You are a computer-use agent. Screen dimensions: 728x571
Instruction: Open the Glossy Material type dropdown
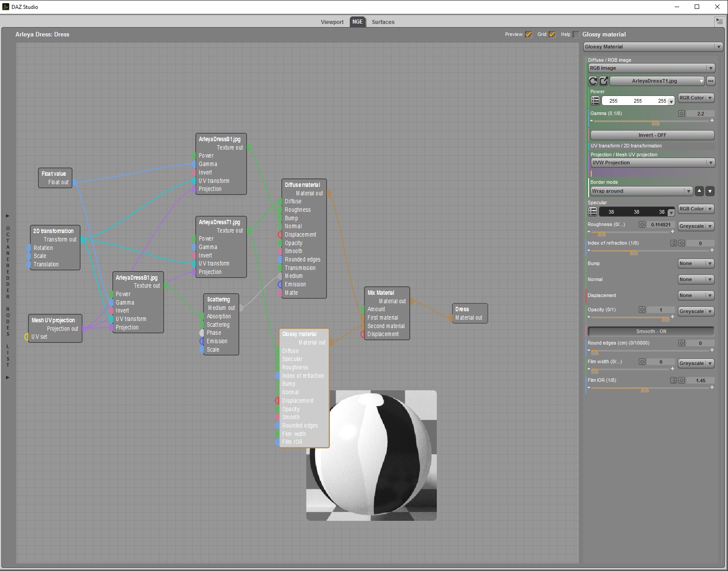click(x=653, y=47)
